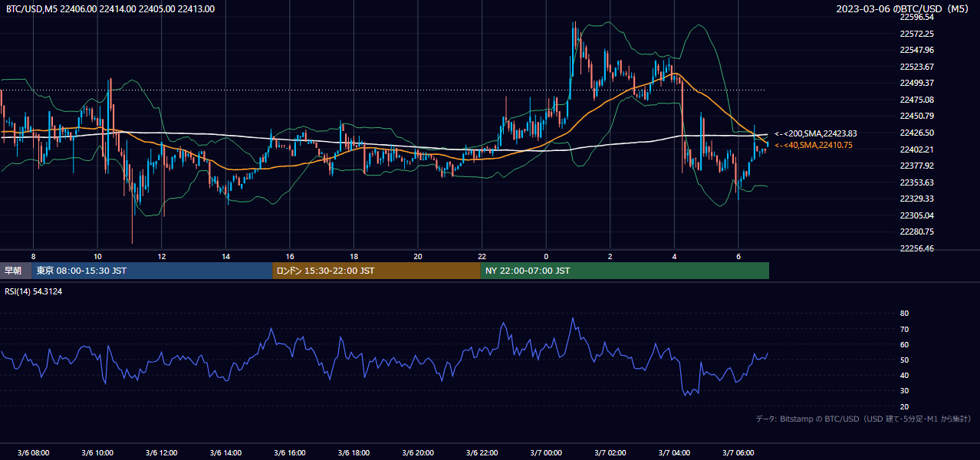This screenshot has height=460, width=980.
Task: Click the BTC/USD,M5 price header text
Action: tap(110, 9)
